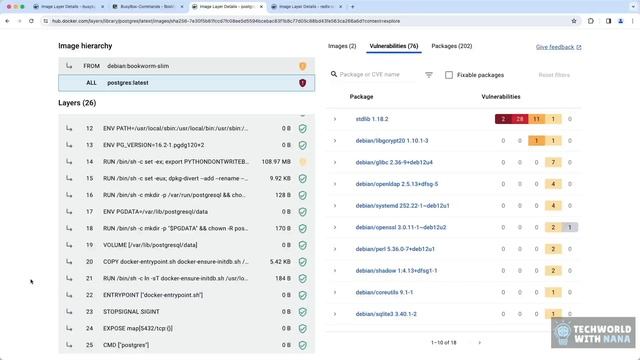640x360 pixels.
Task: Switch to the BusyBox Commands browser tab
Action: tap(148, 7)
